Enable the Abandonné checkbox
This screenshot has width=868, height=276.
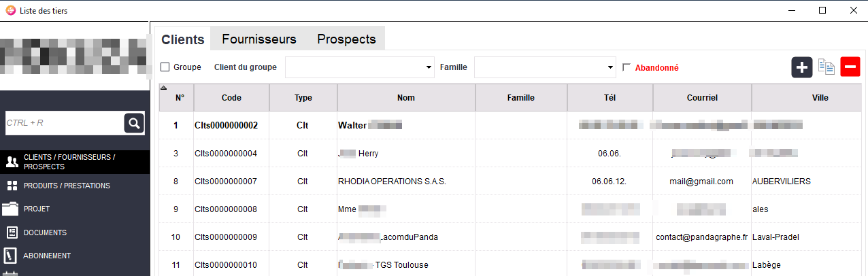(x=627, y=67)
